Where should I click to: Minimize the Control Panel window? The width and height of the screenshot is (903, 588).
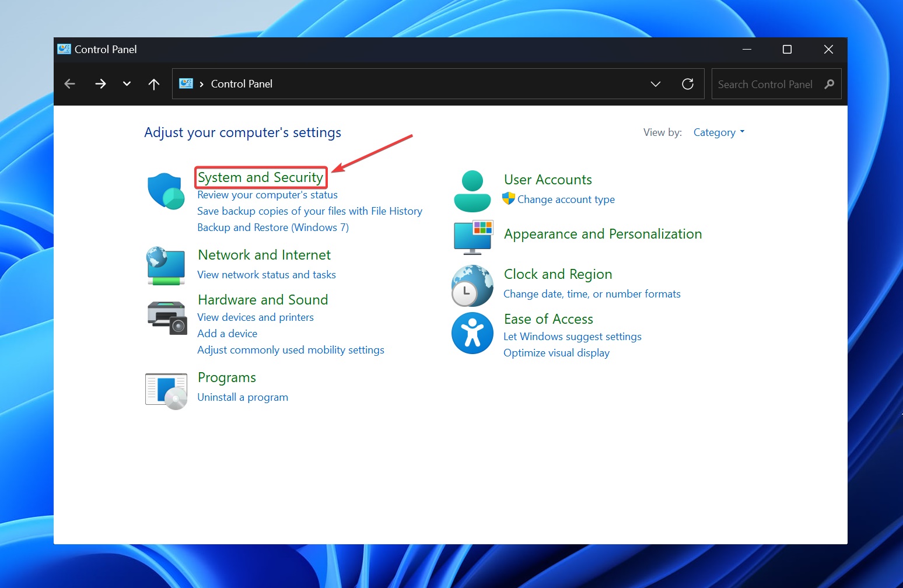tap(747, 50)
